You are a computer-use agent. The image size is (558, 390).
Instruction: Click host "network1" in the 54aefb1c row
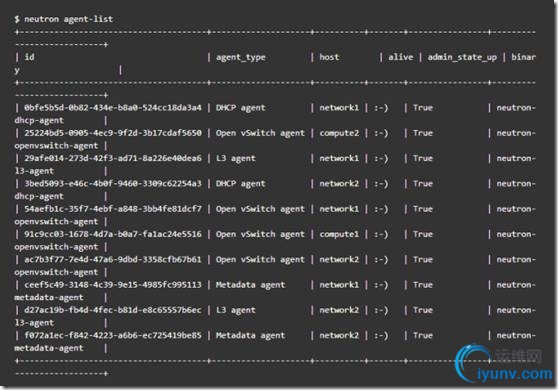click(339, 209)
